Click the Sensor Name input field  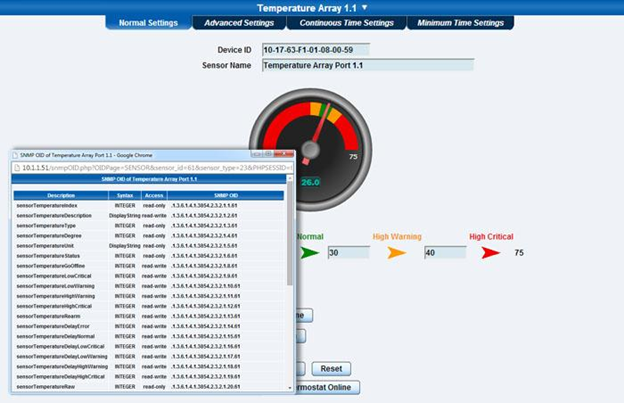click(x=366, y=65)
